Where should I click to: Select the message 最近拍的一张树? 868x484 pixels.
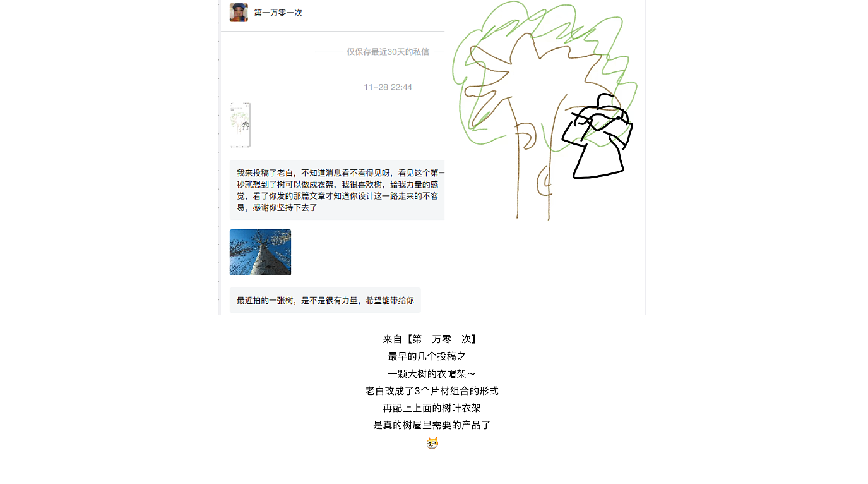click(325, 300)
